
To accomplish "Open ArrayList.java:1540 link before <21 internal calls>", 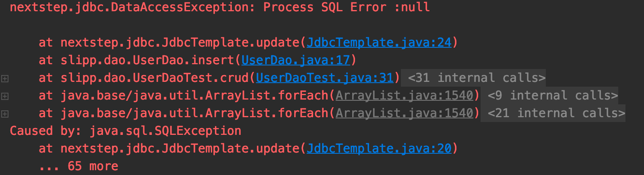I will (x=404, y=113).
